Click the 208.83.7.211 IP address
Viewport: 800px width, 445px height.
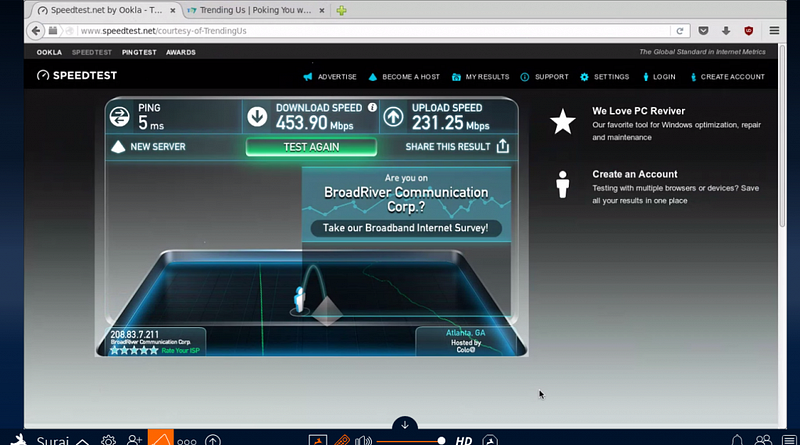click(135, 335)
